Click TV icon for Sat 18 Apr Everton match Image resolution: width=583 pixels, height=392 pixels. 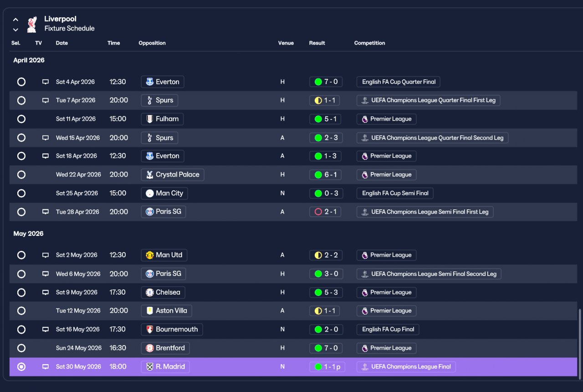(46, 156)
